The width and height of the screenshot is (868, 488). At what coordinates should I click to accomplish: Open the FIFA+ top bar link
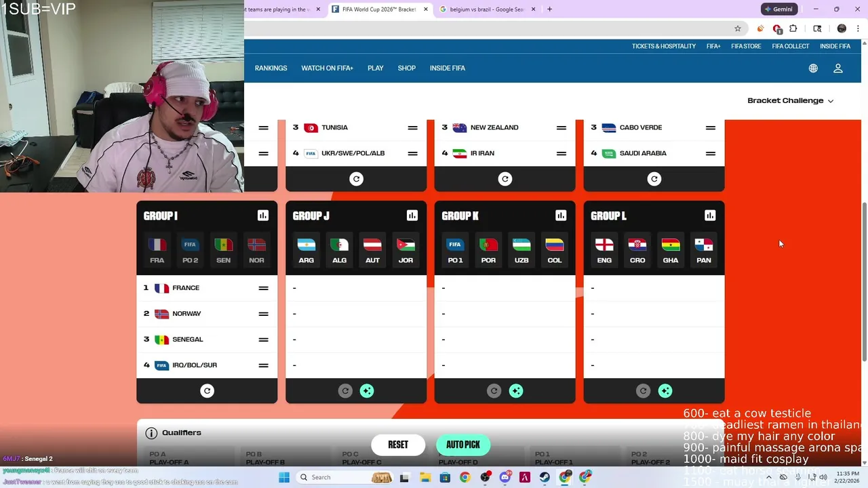point(713,46)
